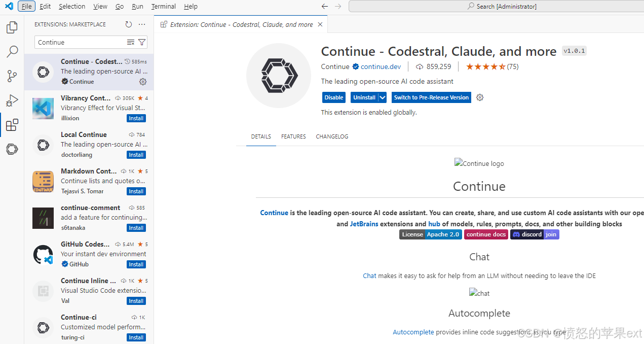Screen dimensions: 644x344
Task: Install GitHub Codespaces extension
Action: 136,264
